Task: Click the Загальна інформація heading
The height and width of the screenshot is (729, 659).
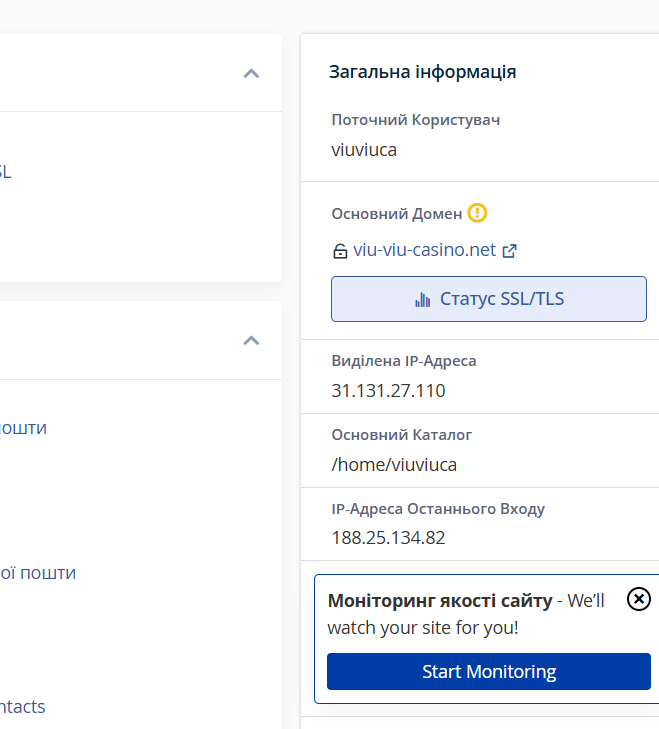Action: coord(422,72)
